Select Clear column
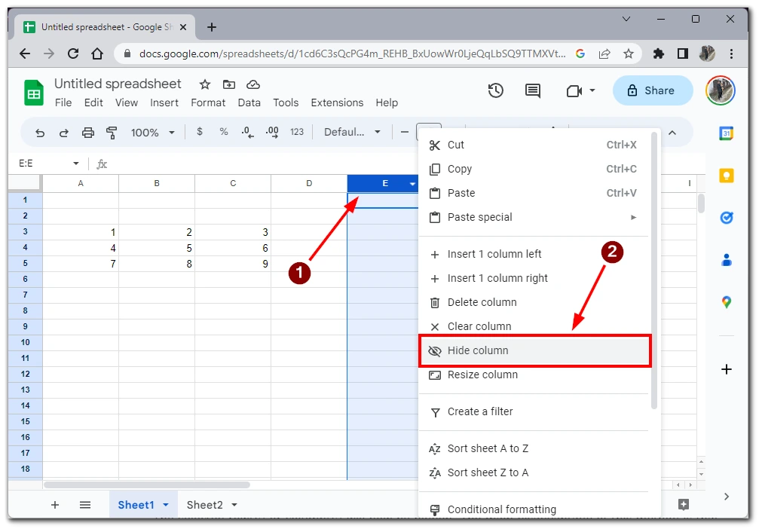Screen dimensions: 762x532 (x=534, y=326)
